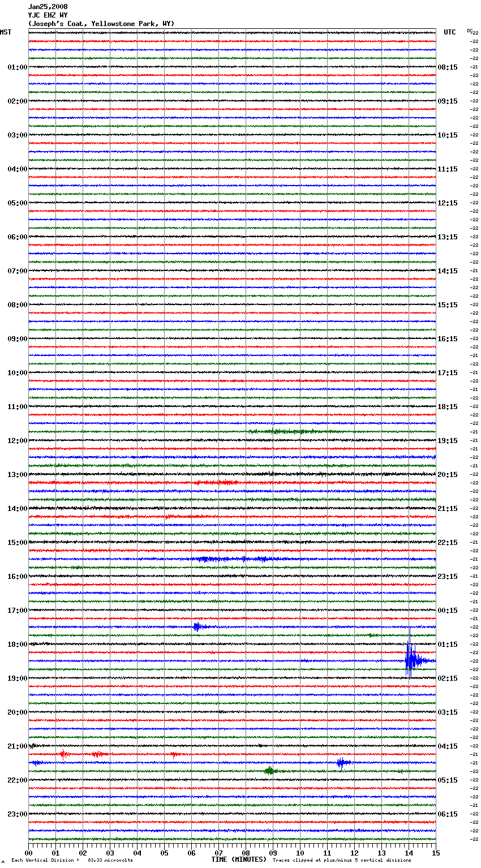Click the 10:15 UTC time label

tap(448, 135)
